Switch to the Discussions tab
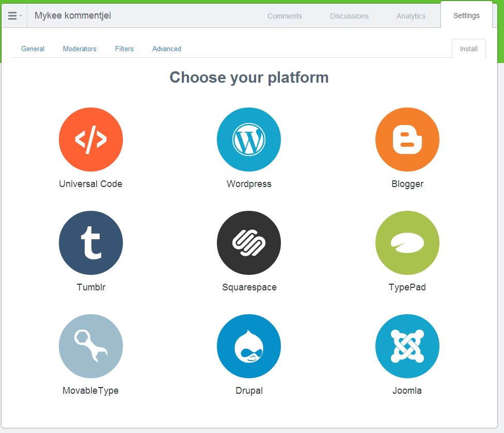The width and height of the screenshot is (504, 433). (349, 16)
